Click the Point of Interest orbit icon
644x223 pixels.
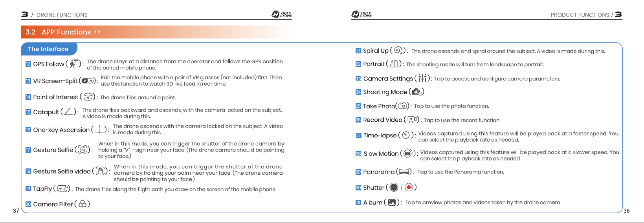point(89,97)
